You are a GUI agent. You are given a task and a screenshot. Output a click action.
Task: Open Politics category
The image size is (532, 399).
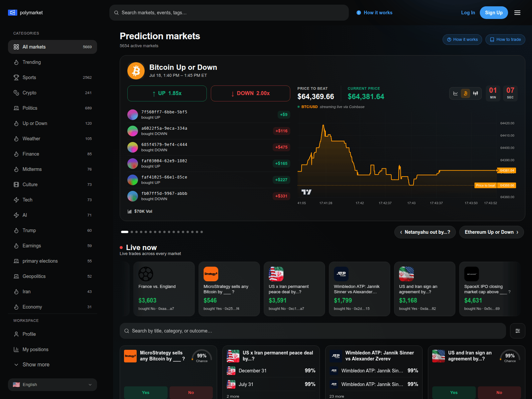53,108
